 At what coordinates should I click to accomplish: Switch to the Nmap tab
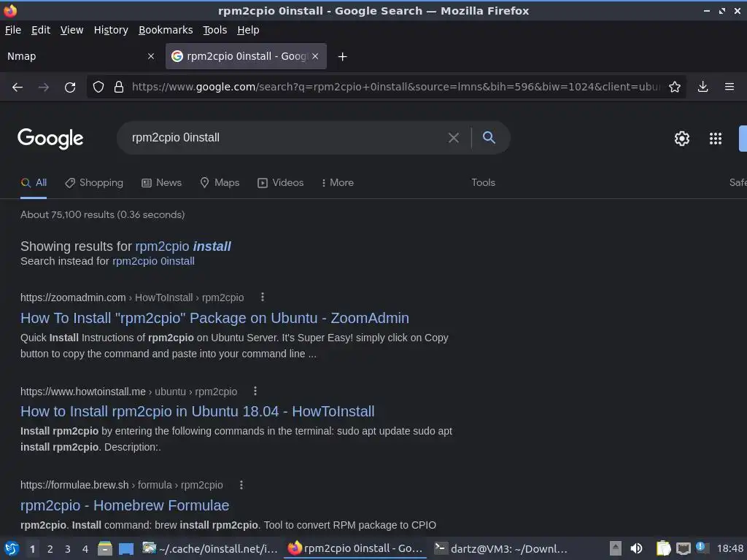pyautogui.click(x=81, y=56)
